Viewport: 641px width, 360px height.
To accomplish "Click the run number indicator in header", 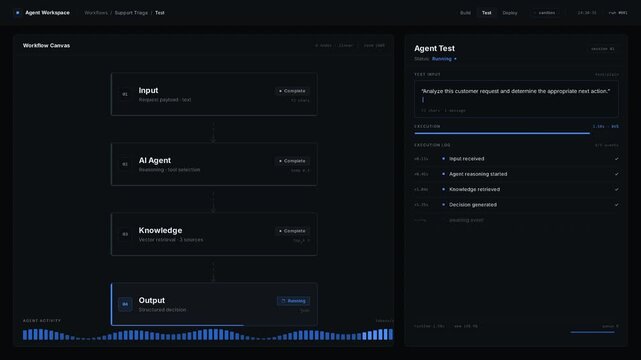I will [618, 13].
